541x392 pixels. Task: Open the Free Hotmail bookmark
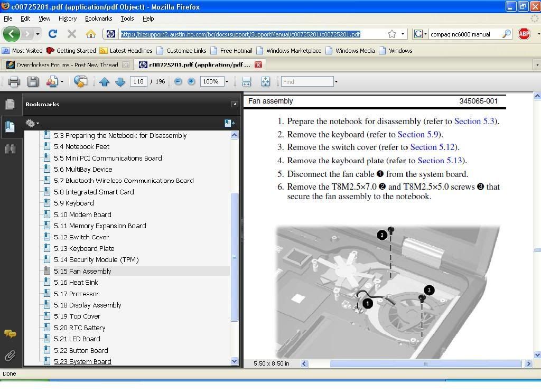pos(232,51)
